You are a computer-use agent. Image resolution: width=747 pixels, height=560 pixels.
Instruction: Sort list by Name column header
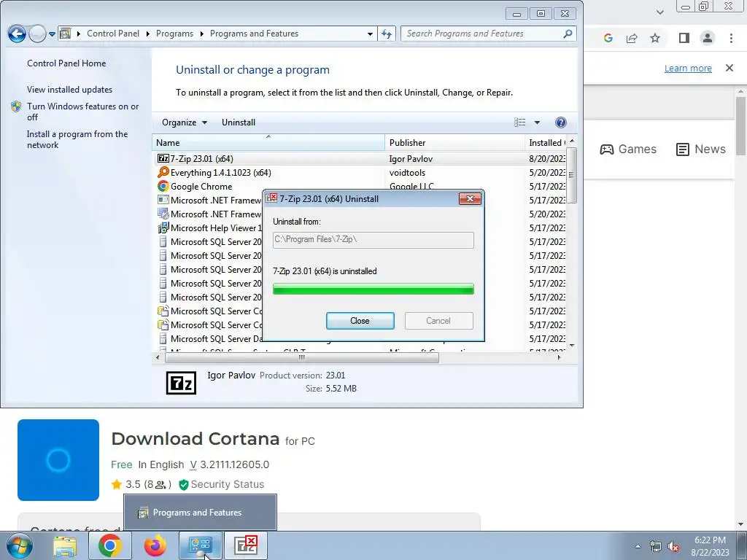[x=268, y=142]
